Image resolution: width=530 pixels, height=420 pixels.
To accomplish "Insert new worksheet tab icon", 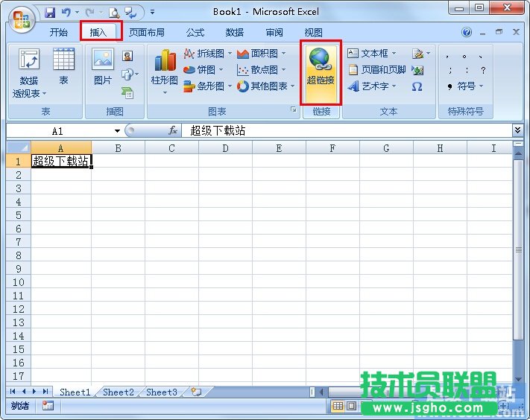I will (x=196, y=392).
